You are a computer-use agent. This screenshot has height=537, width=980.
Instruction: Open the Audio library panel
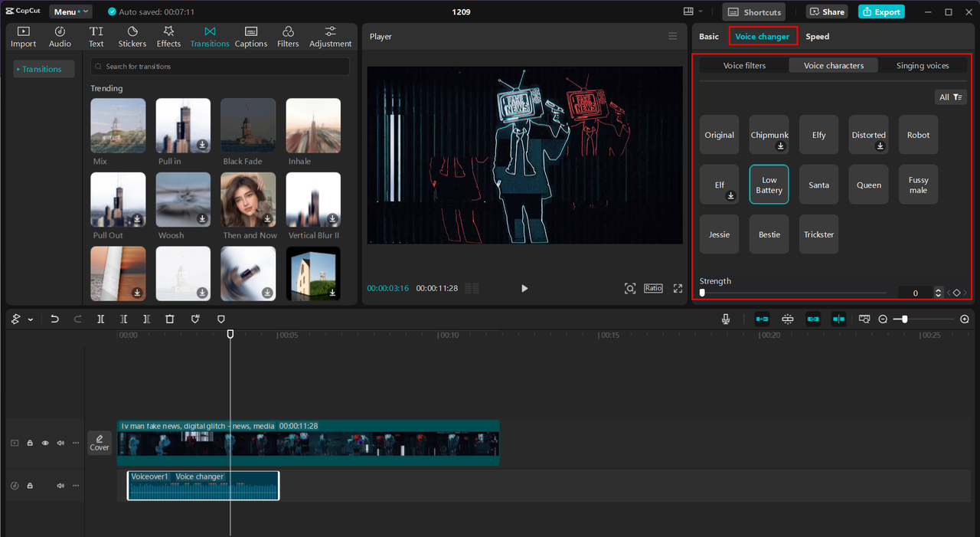[60, 37]
